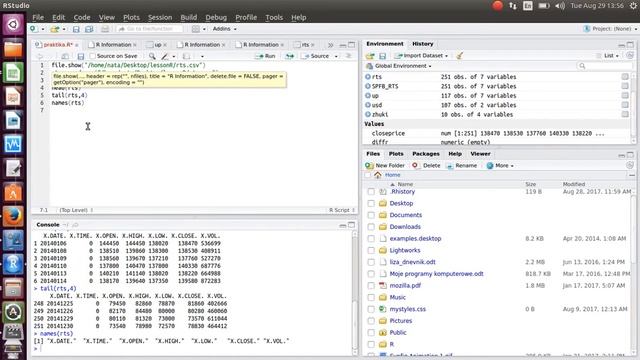Check the Lightworks folder checkbox
The height and width of the screenshot is (360, 640).
[x=371, y=251]
